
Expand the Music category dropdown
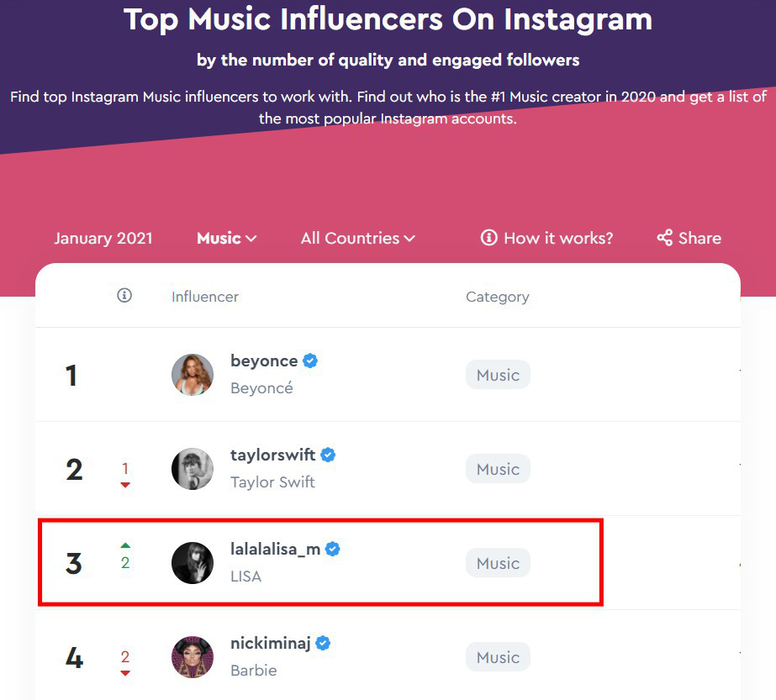226,238
